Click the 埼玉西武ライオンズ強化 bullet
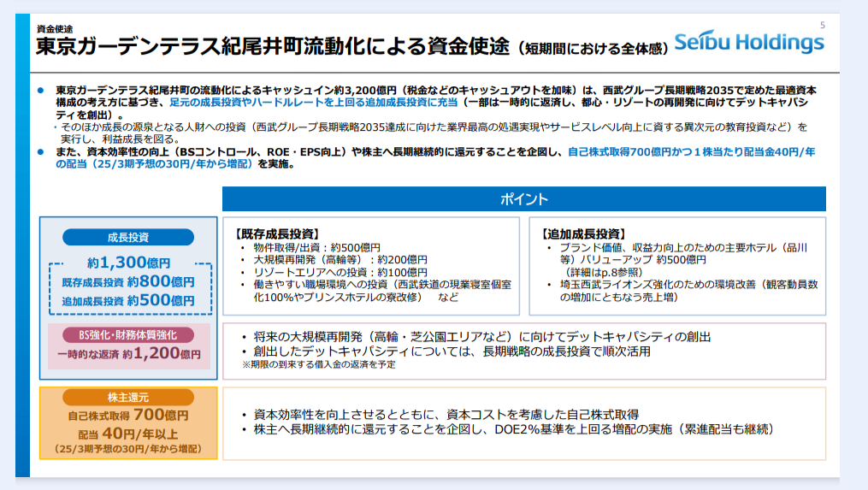The width and height of the screenshot is (868, 490). tap(688, 291)
